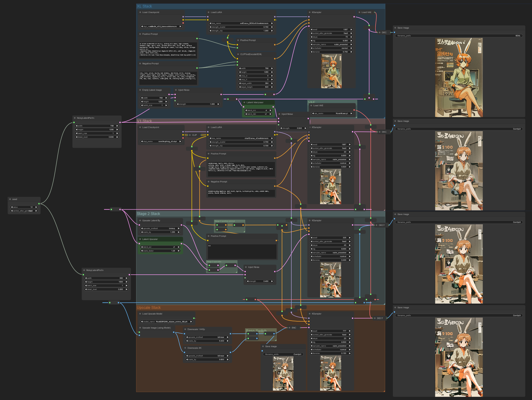Click the right arrow on denoise 0.750

point(352,52)
